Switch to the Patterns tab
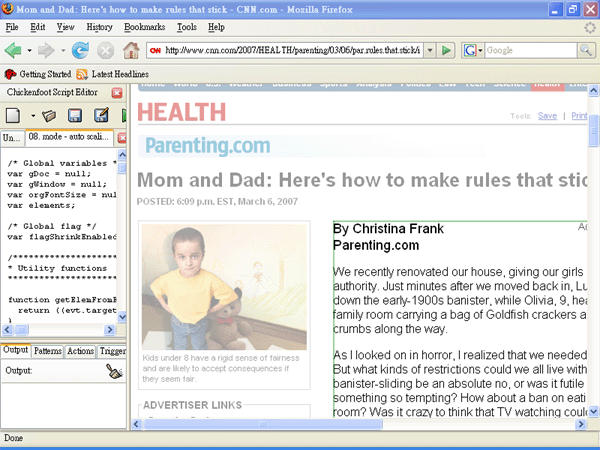The image size is (600, 450). click(47, 351)
